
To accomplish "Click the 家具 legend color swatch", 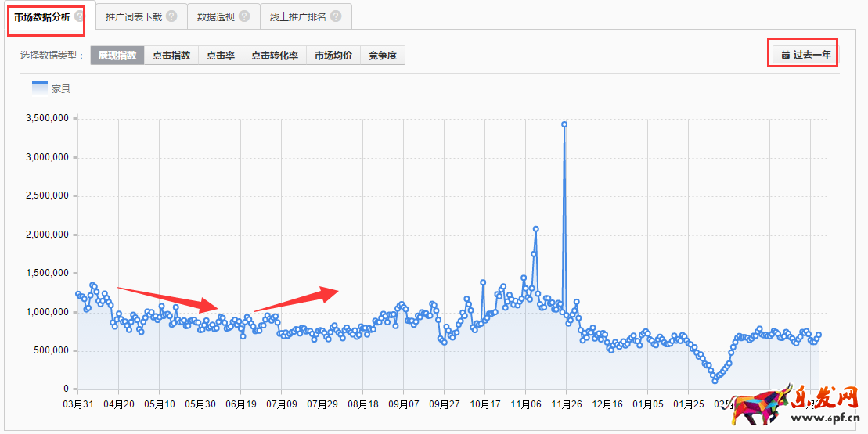I will [x=40, y=88].
